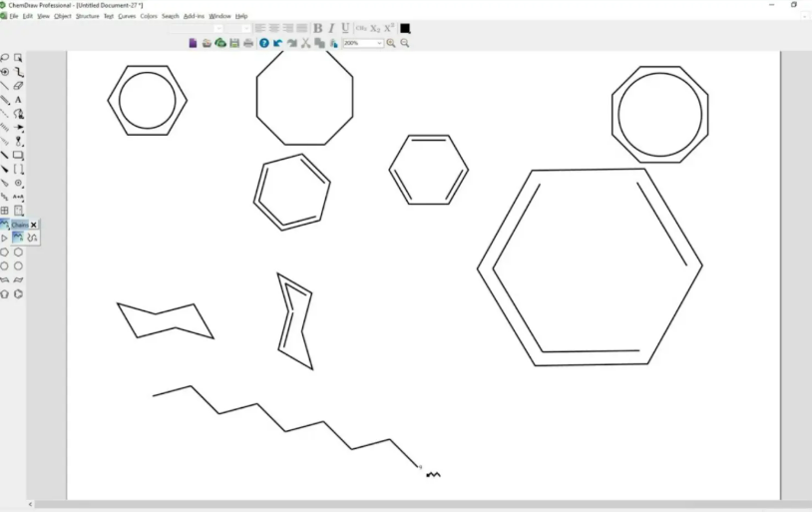Select the Eraser tool

(18, 86)
